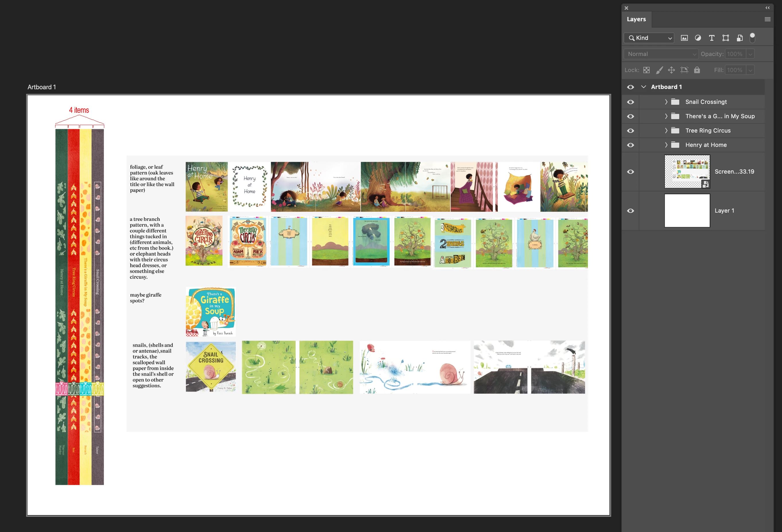Filter for type layers

point(711,38)
